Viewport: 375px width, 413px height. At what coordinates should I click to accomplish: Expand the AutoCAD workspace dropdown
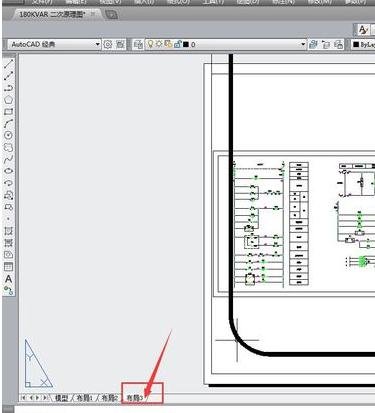97,44
